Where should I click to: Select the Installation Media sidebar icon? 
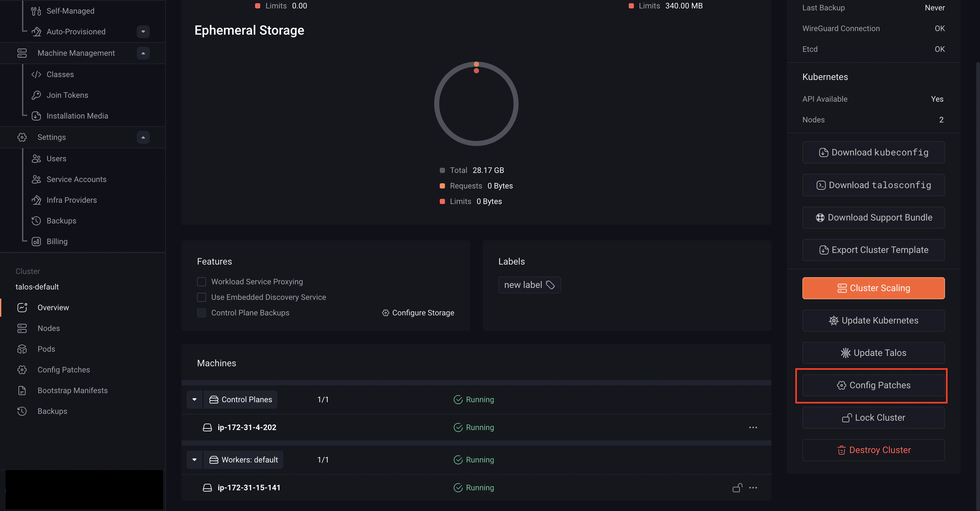click(x=36, y=116)
